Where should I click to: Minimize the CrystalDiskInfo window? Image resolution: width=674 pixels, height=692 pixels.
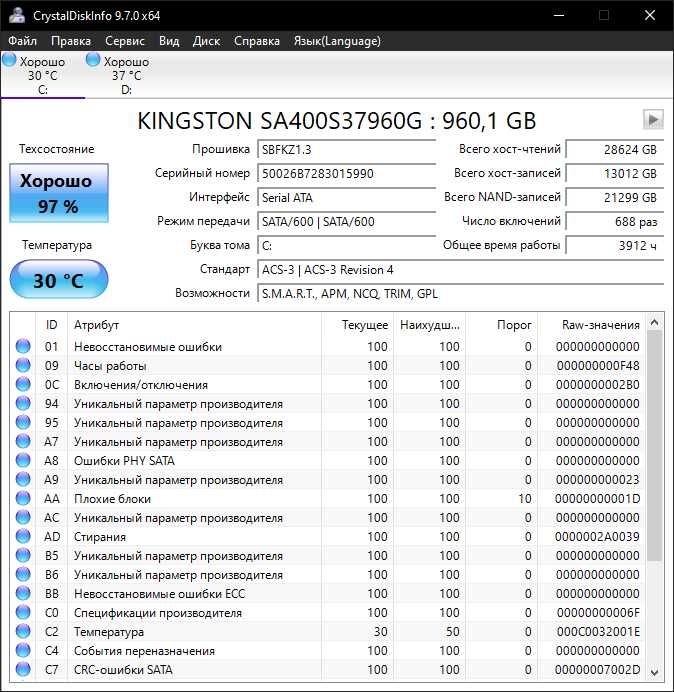pos(559,15)
